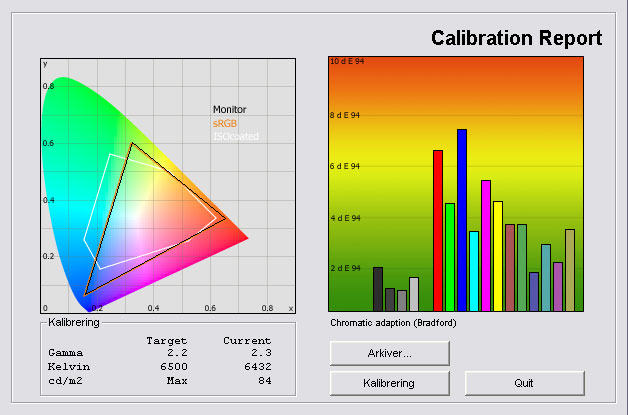Click the magenta bar in the dE chart
628x415 pixels.
(x=486, y=246)
